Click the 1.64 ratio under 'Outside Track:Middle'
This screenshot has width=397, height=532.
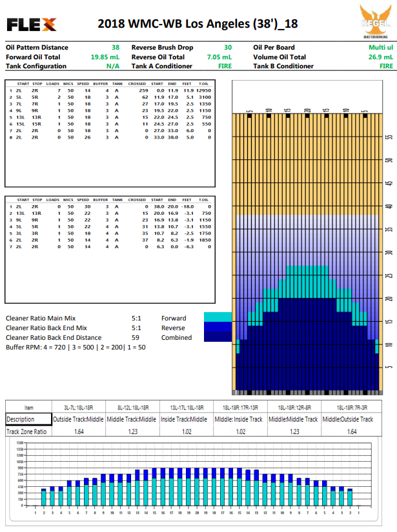click(x=79, y=431)
